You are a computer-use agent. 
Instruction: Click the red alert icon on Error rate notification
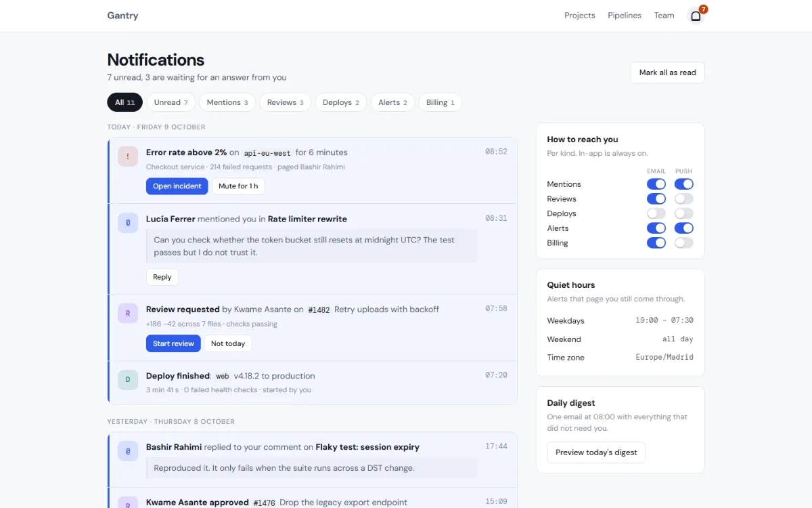128,156
